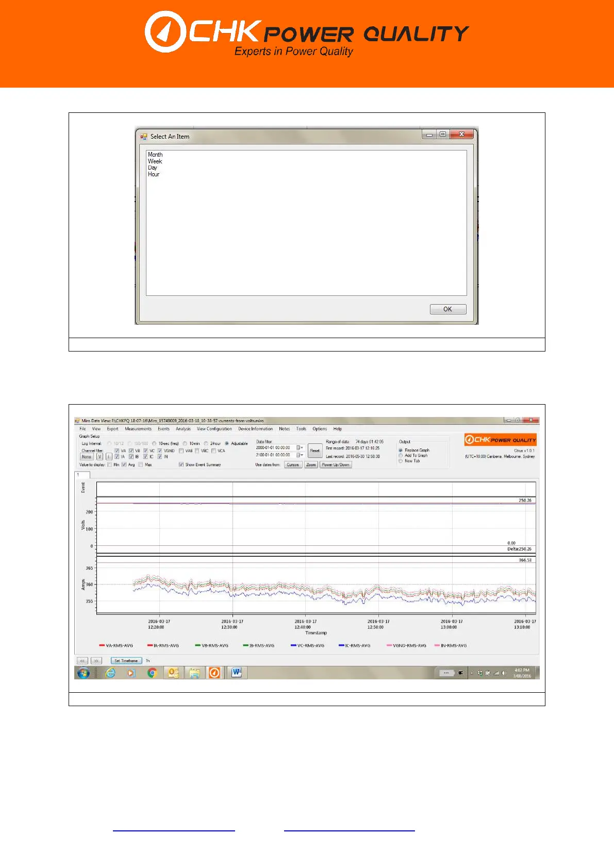Select Add To Graph output option
The width and height of the screenshot is (614, 868).
tap(401, 455)
